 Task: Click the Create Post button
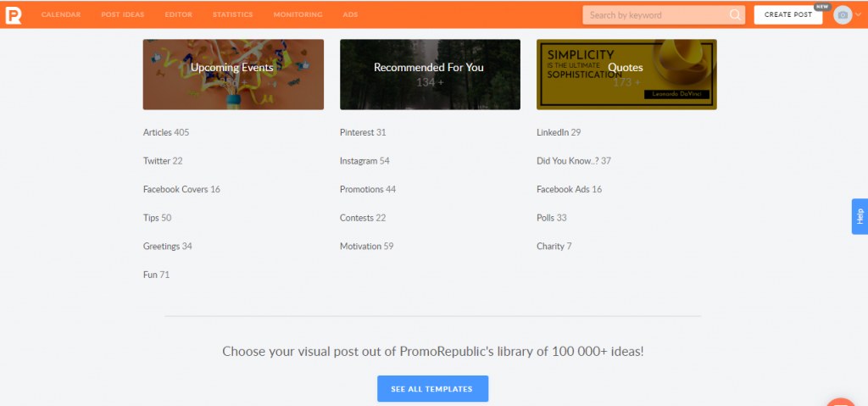[x=787, y=15]
